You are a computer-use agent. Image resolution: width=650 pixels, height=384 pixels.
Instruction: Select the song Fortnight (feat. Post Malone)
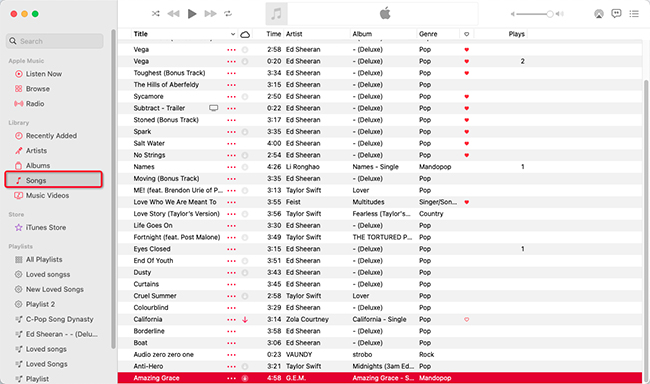pyautogui.click(x=177, y=237)
